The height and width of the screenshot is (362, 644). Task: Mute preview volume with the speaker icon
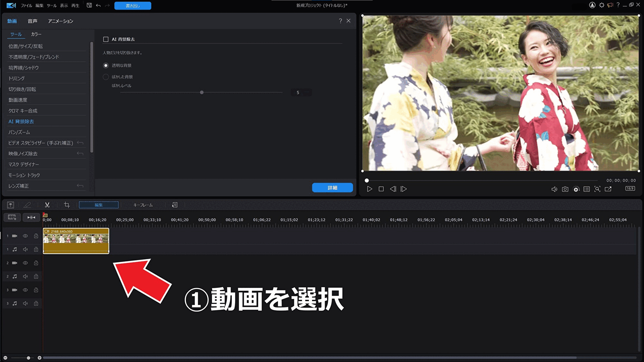click(554, 189)
